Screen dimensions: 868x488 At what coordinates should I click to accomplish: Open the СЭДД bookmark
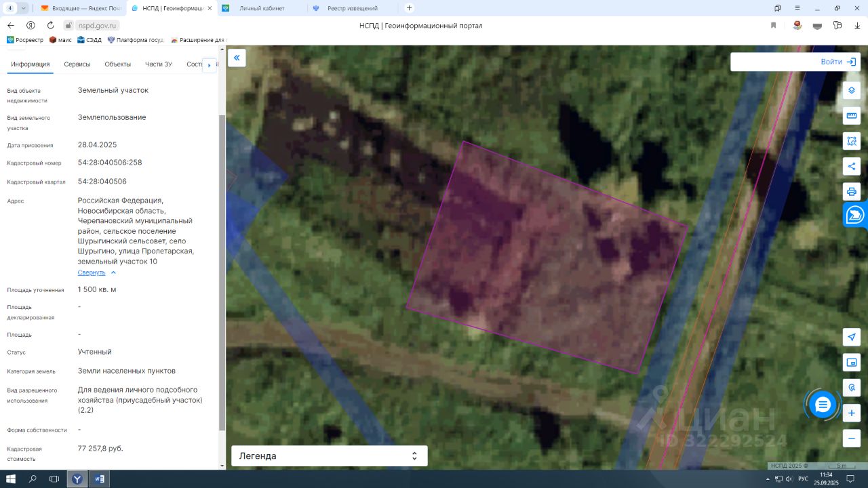[90, 40]
